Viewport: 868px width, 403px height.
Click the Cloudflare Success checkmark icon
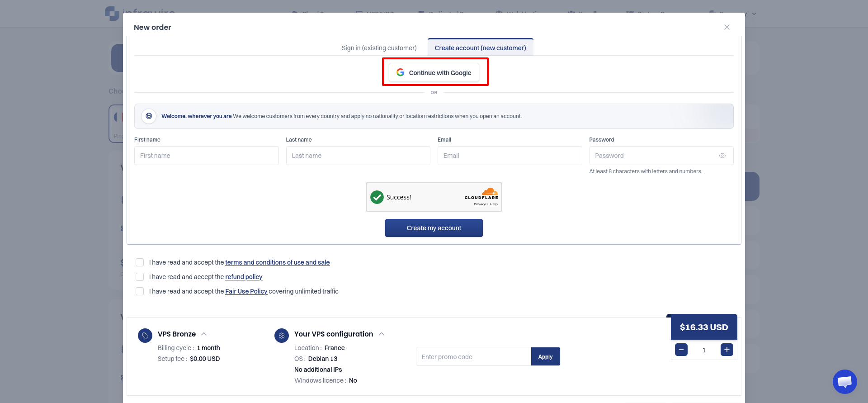pyautogui.click(x=377, y=197)
